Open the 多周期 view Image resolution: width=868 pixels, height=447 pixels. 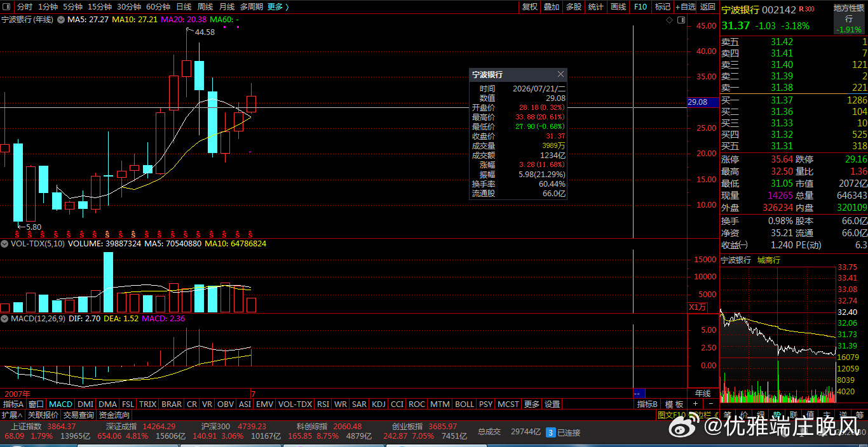click(252, 7)
